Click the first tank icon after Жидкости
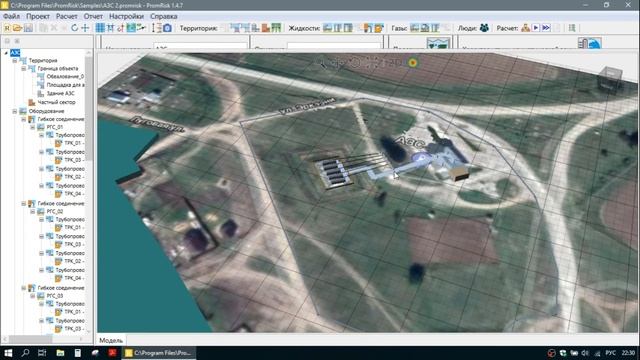 pyautogui.click(x=327, y=28)
